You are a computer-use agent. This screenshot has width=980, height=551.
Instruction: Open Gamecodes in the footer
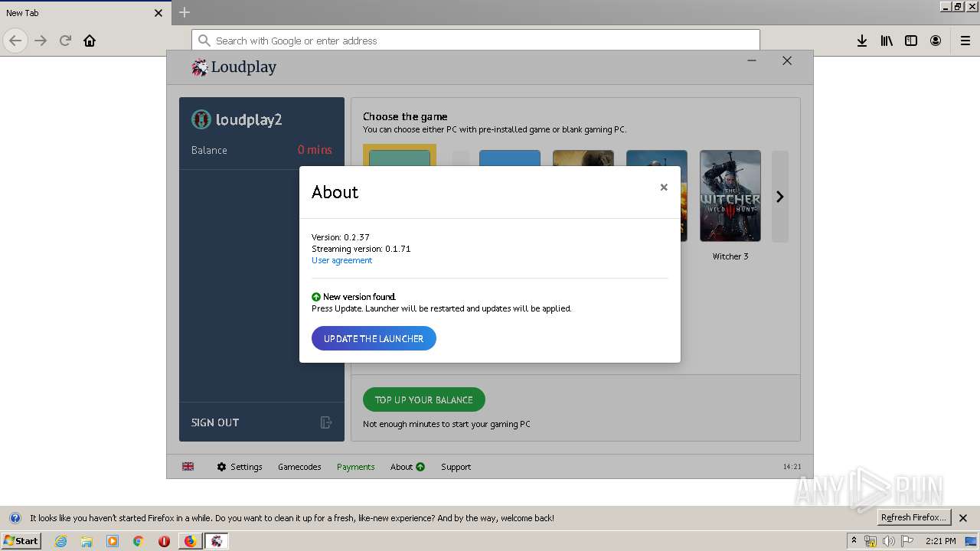299,467
